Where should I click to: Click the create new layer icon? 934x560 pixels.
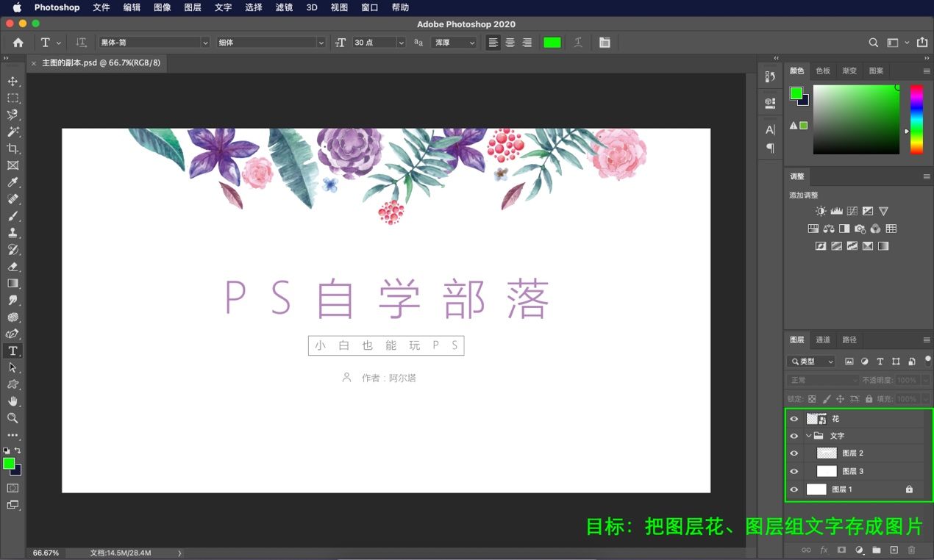(x=893, y=550)
